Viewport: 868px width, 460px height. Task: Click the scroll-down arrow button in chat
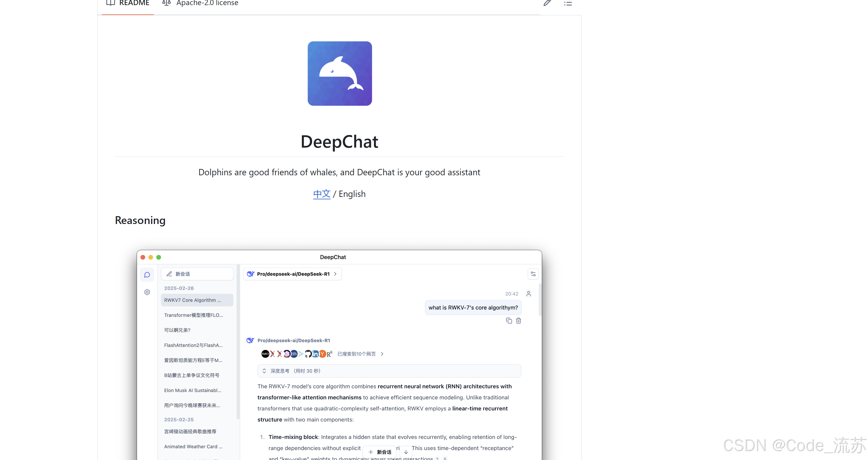click(406, 452)
